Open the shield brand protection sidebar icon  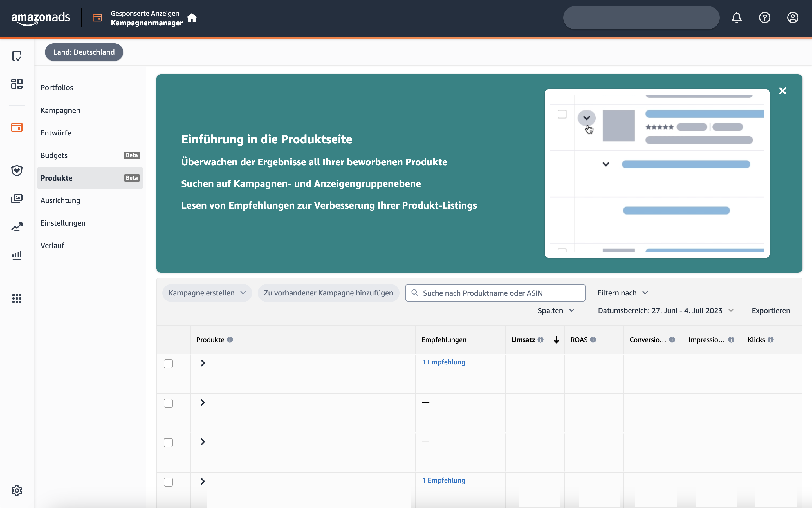[17, 171]
